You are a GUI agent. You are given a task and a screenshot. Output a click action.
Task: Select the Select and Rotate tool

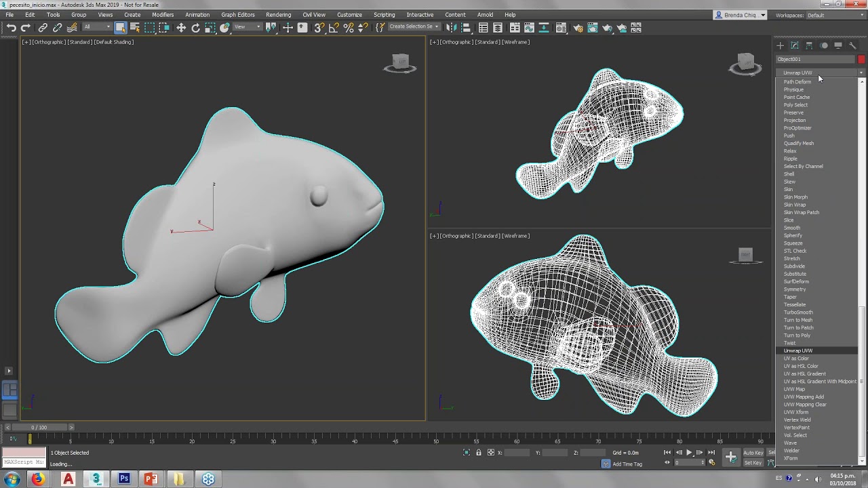pyautogui.click(x=196, y=28)
